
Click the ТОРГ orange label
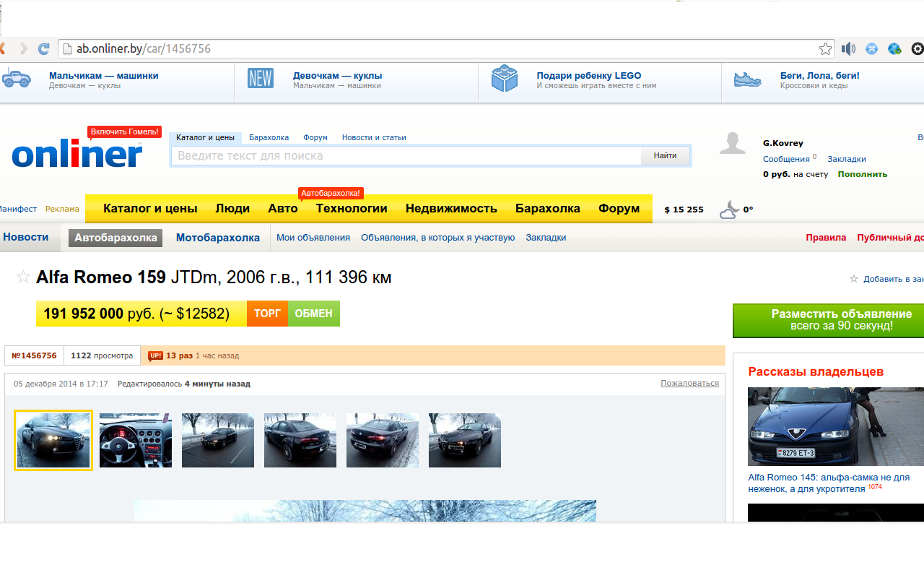pos(267,314)
